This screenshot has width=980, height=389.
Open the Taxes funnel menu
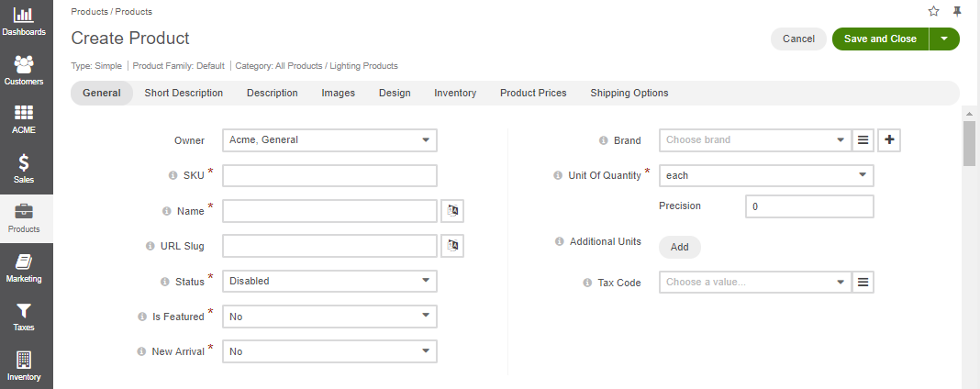pos(24,317)
